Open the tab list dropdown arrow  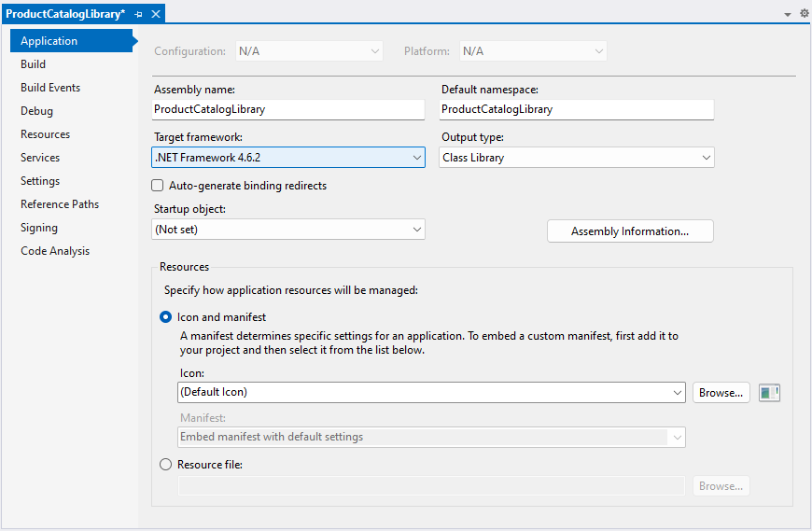click(787, 15)
